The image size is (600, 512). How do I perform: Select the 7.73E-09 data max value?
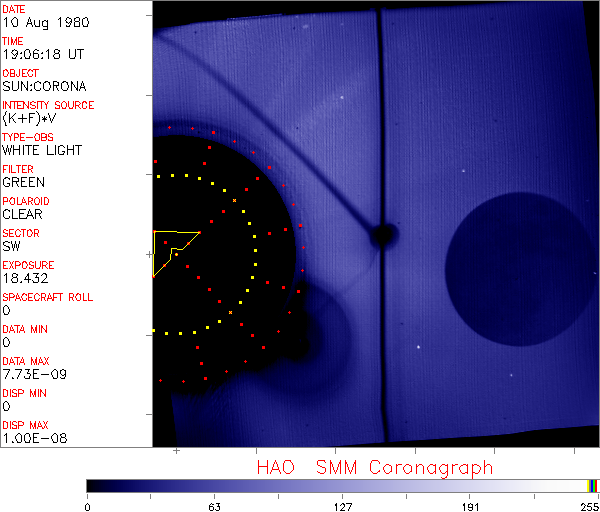pos(35,374)
